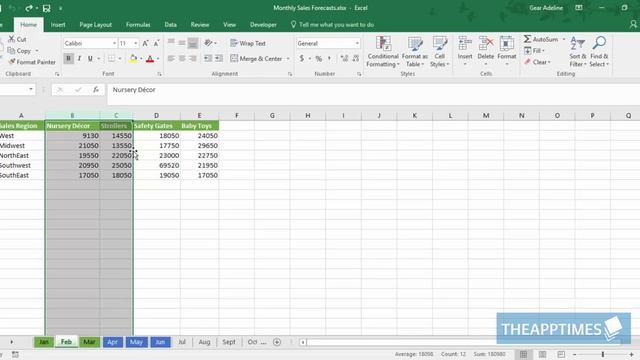Image resolution: width=640 pixels, height=360 pixels.
Task: Select cell with value 69520
Action: tap(157, 165)
